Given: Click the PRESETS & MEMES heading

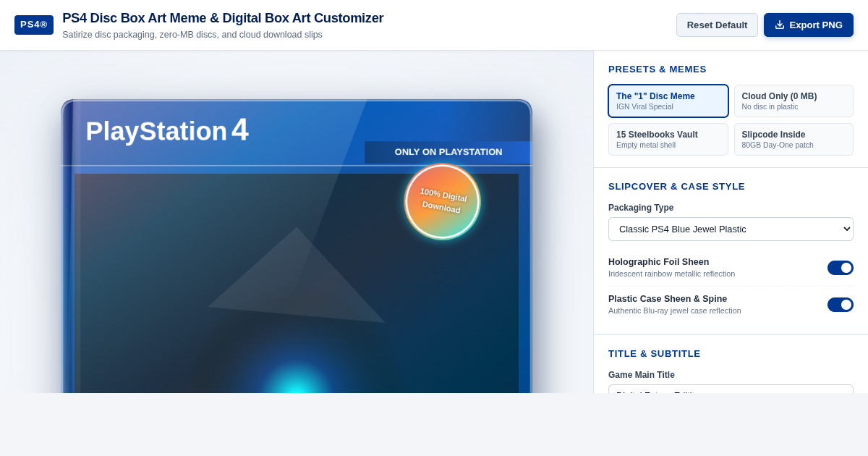Looking at the screenshot, I should click(x=658, y=69).
